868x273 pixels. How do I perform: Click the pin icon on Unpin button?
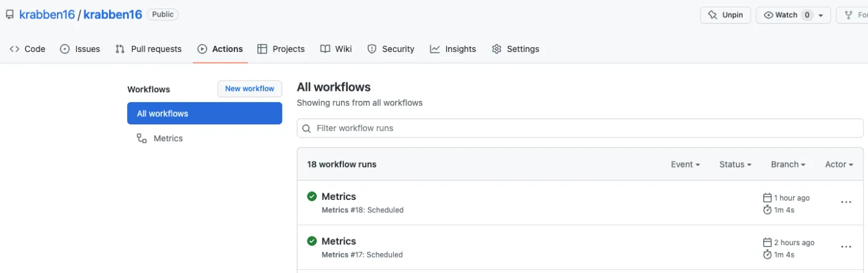[x=712, y=15]
